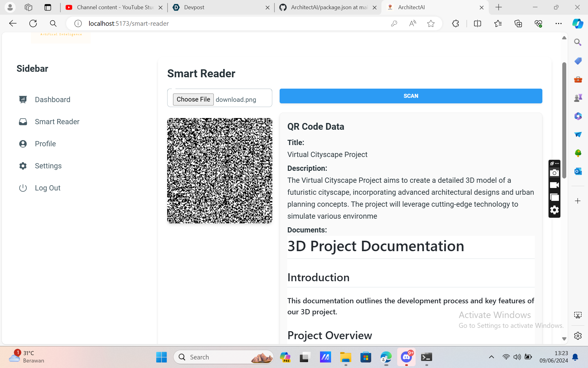Click the page vertical scrollbar down arrow
The width and height of the screenshot is (588, 368).
point(564,339)
